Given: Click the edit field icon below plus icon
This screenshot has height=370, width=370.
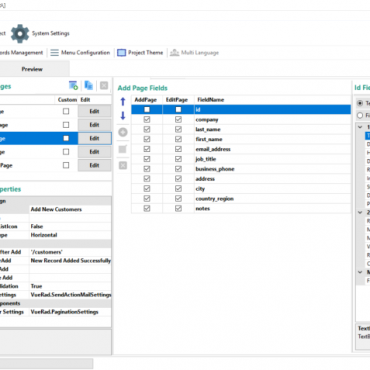Looking at the screenshot, I should (123, 149).
